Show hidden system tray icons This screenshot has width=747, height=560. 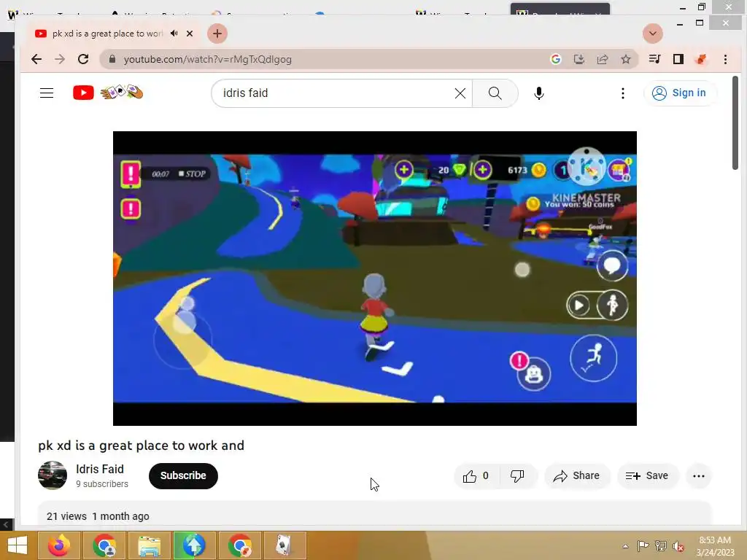click(x=625, y=546)
